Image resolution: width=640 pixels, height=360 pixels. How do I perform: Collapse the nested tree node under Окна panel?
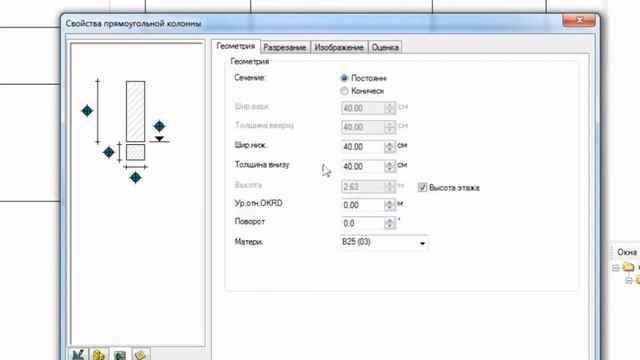pyautogui.click(x=629, y=280)
